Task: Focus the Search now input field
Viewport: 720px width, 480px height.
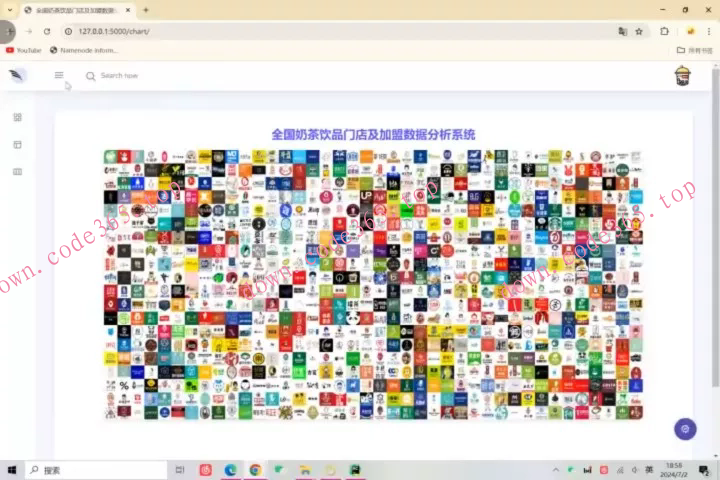Action: [x=119, y=75]
